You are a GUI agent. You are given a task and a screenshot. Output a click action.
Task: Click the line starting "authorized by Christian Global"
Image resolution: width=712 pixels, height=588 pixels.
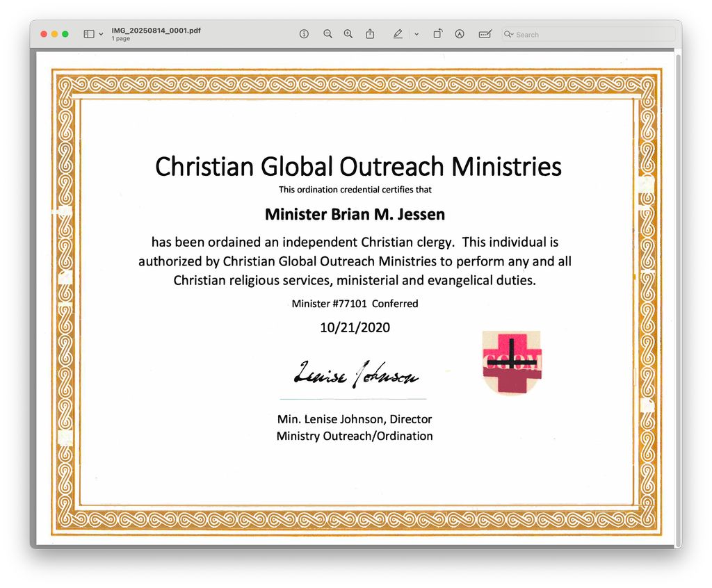point(355,261)
